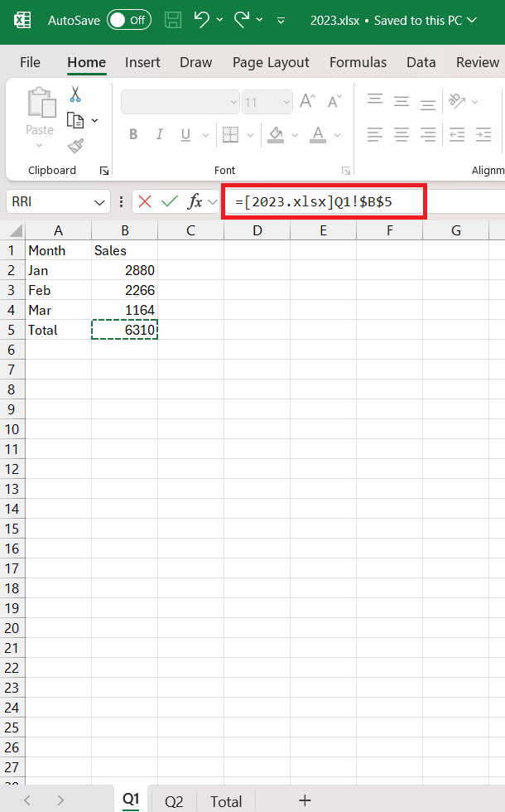505x812 pixels.
Task: Apply the font color A
Action: tap(318, 134)
